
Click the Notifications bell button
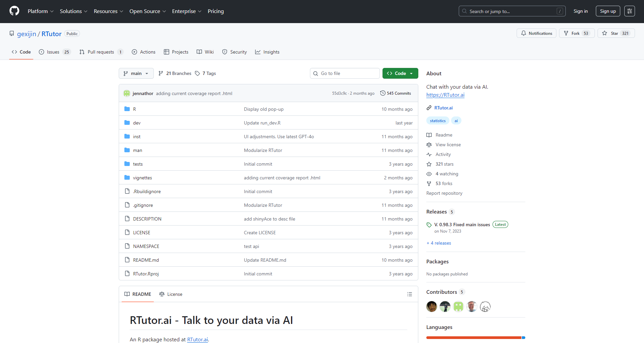(536, 33)
